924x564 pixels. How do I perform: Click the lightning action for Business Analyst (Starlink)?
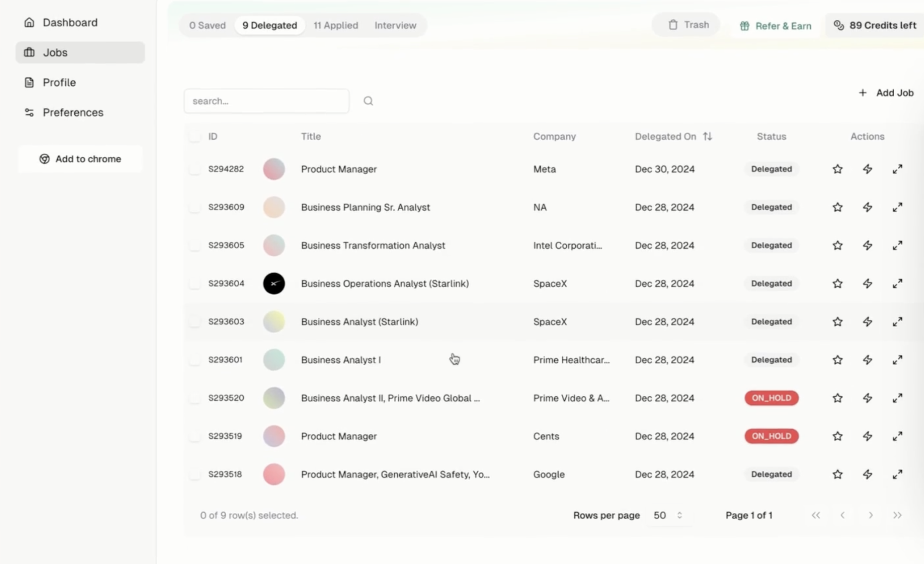pyautogui.click(x=868, y=321)
